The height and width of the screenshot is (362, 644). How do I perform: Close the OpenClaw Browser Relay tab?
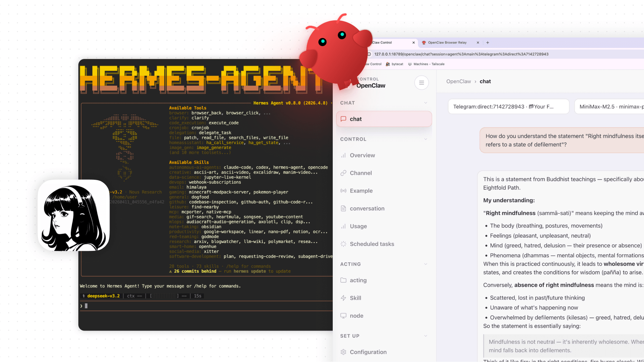click(478, 43)
